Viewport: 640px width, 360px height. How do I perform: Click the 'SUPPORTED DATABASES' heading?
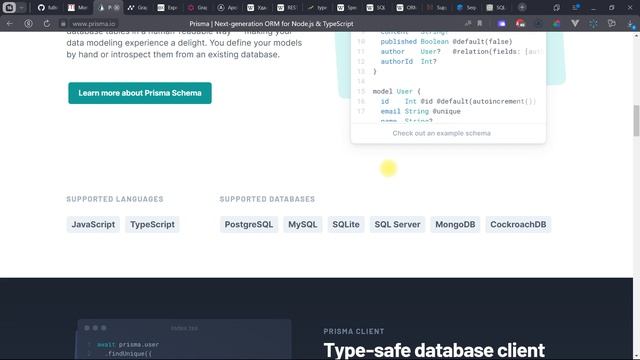click(267, 199)
